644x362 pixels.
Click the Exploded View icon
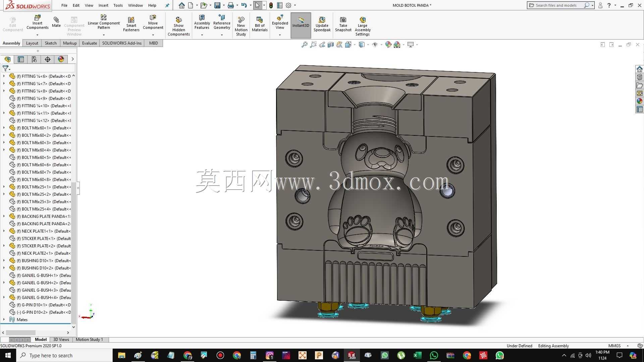tap(280, 22)
